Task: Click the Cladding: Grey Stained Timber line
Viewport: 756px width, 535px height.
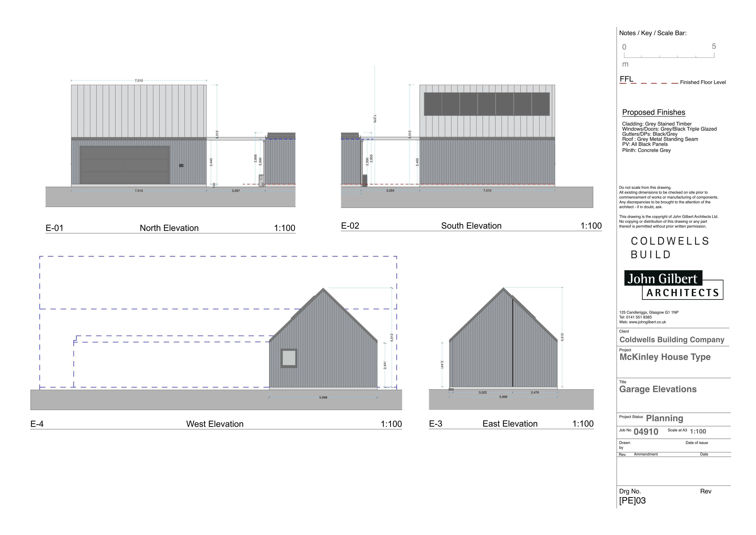Action: point(657,124)
